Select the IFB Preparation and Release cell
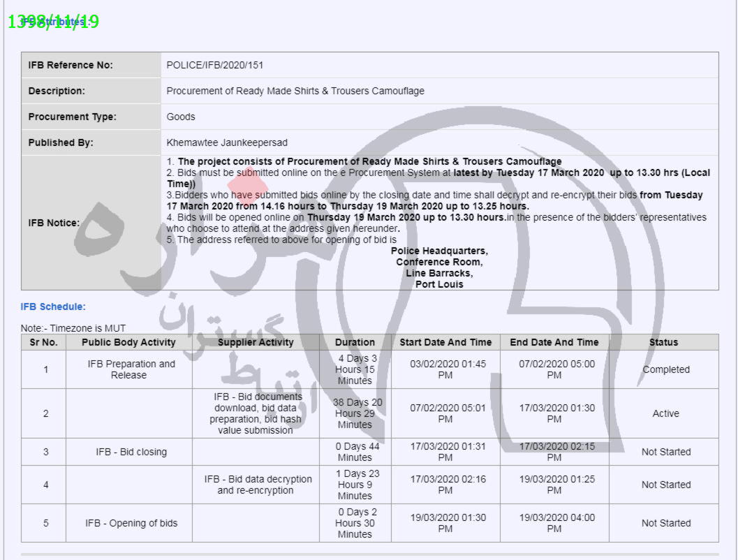 129,369
